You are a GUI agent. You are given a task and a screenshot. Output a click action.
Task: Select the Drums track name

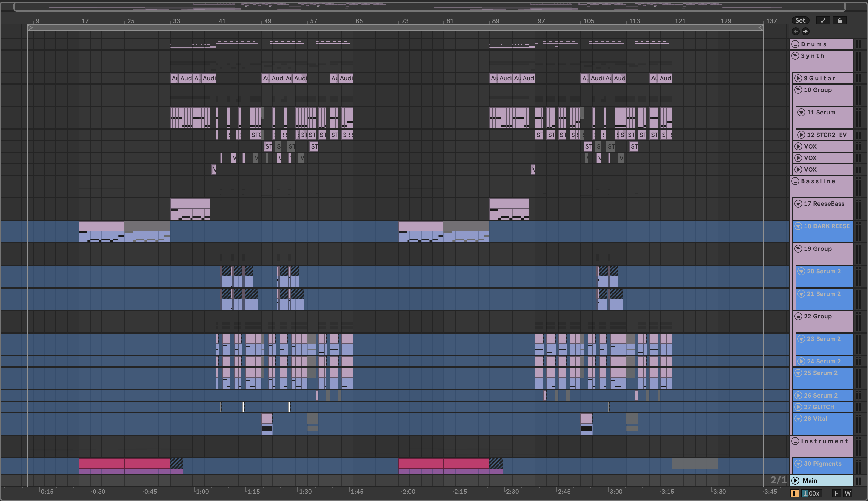[x=813, y=44]
